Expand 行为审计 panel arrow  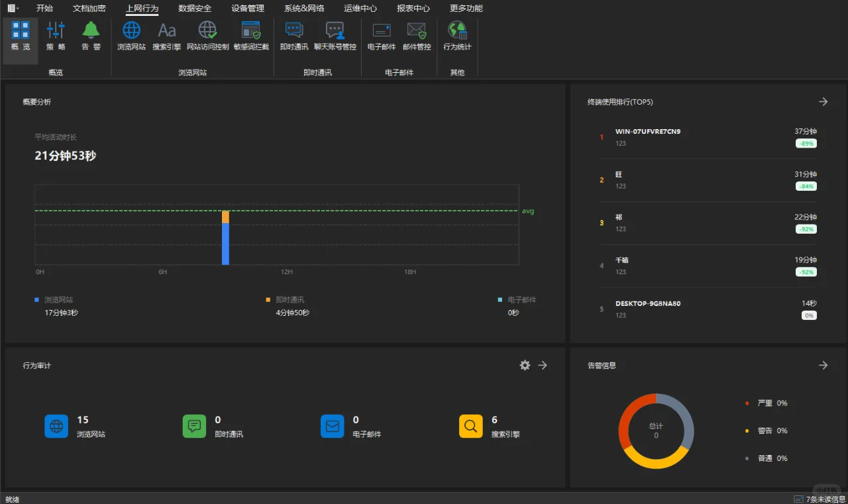click(x=543, y=365)
